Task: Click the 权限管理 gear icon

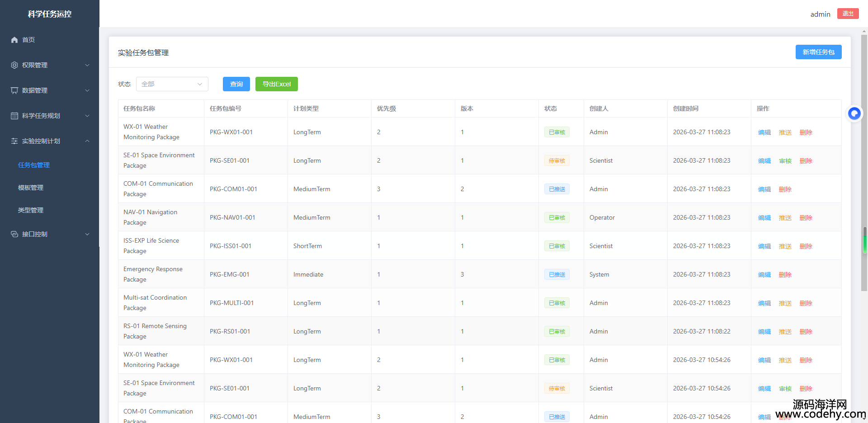Action: point(14,65)
